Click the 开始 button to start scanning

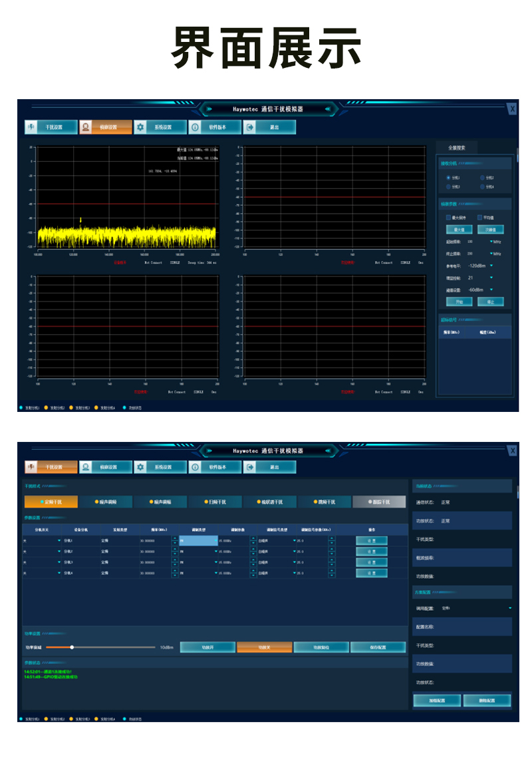[459, 301]
